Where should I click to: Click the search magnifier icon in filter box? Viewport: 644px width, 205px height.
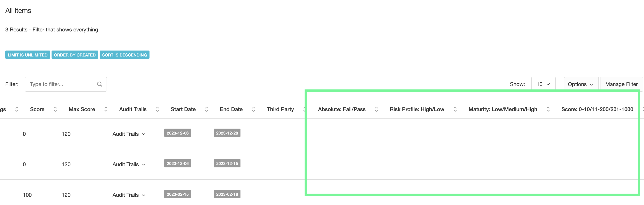[x=100, y=84]
